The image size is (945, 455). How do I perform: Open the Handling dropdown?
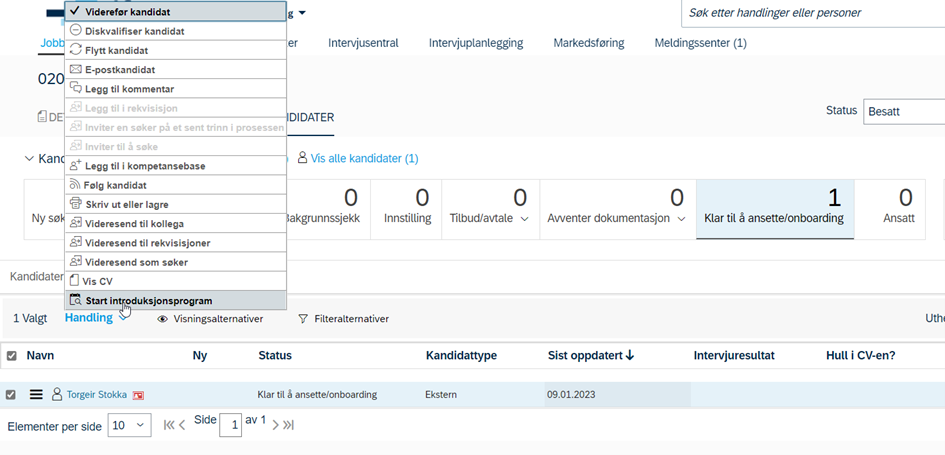click(95, 318)
